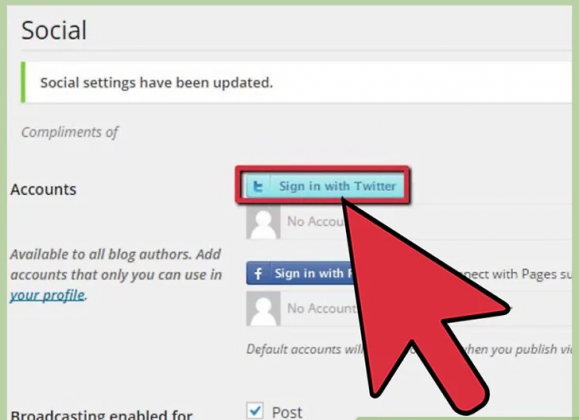Click the Accounts section label
Screen dimensions: 579x420
(x=44, y=189)
